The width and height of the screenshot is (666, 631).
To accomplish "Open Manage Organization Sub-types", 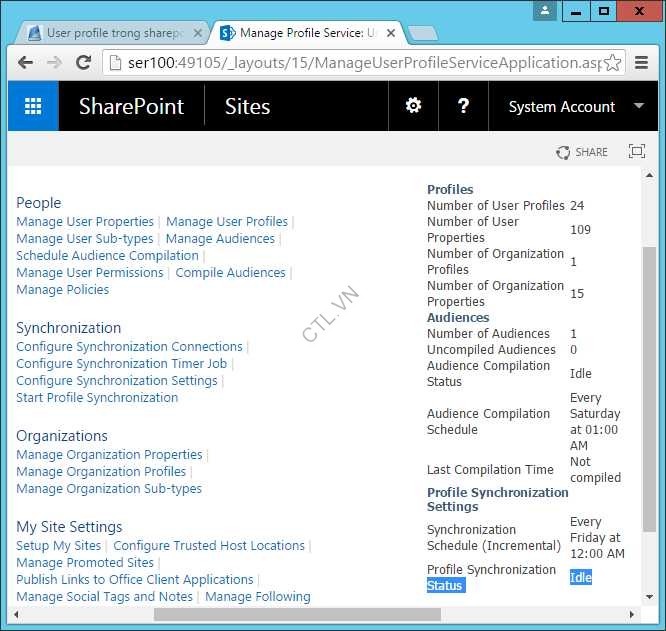I will (x=109, y=488).
